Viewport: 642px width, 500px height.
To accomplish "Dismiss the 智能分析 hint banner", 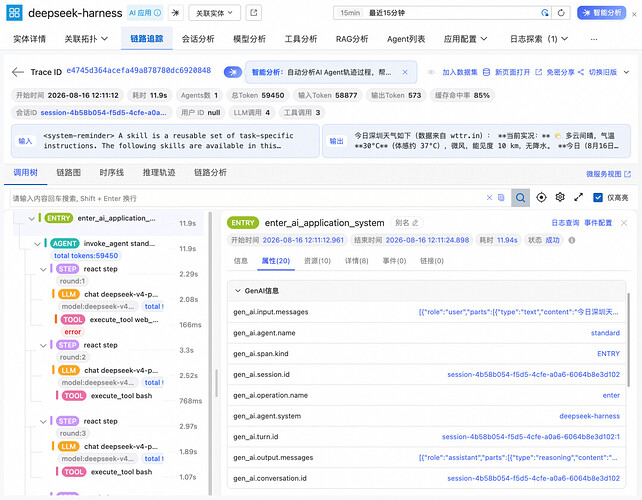I will click(x=405, y=72).
